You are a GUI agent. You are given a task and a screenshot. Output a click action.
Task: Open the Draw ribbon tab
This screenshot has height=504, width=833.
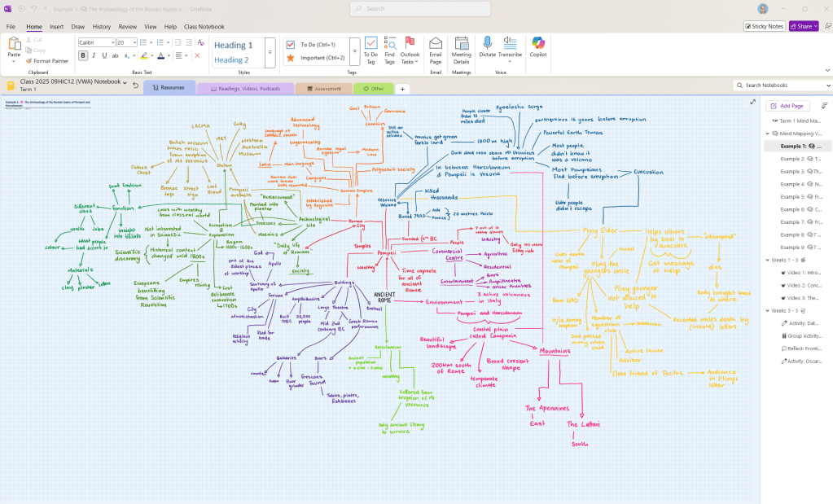pyautogui.click(x=78, y=27)
